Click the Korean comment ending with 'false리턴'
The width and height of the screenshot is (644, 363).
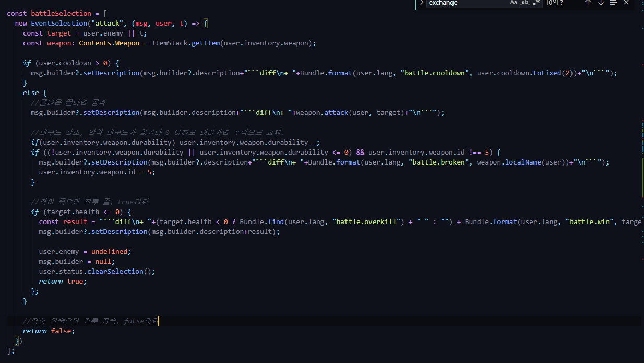coord(91,321)
